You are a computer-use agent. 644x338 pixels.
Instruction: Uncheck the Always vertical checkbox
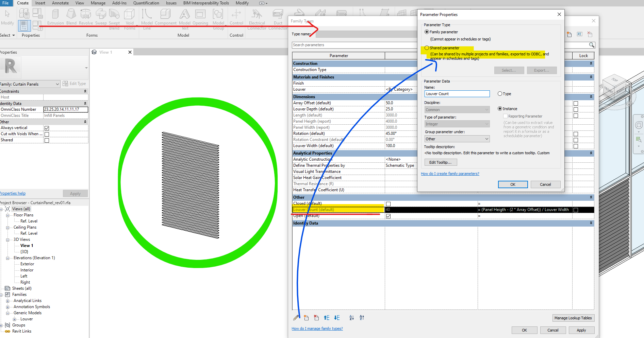[x=47, y=128]
